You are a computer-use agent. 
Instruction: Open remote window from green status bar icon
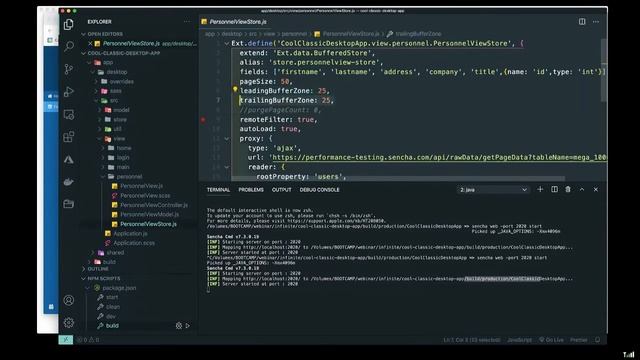66,340
